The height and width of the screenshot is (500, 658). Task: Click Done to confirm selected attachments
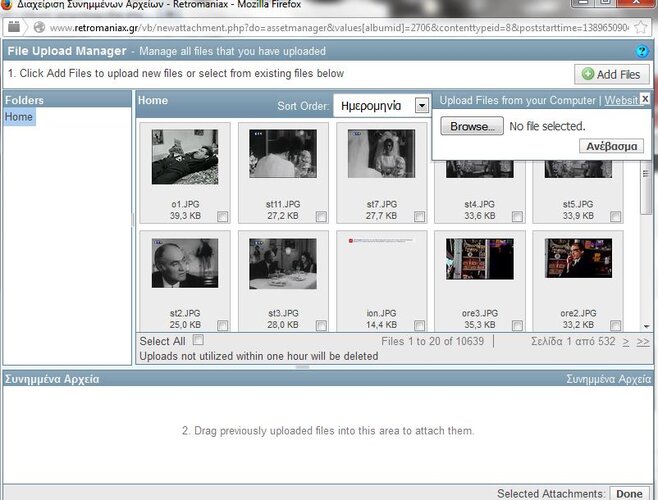(x=630, y=493)
